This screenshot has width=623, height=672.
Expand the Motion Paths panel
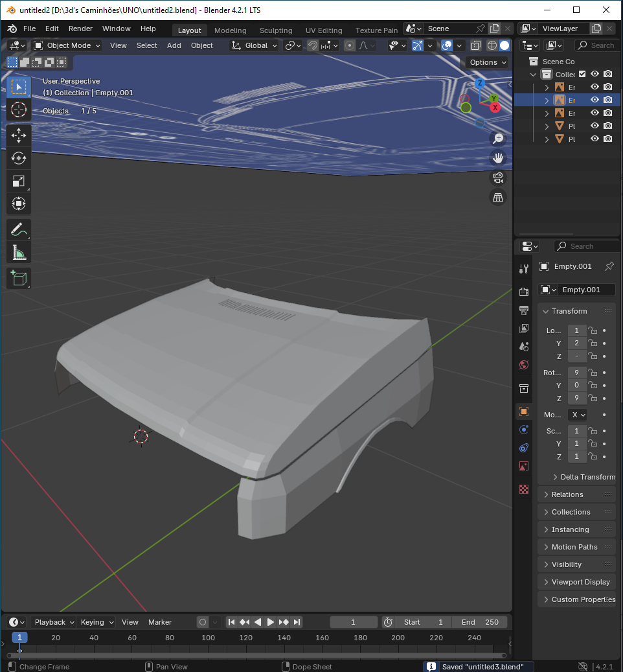[x=577, y=548]
